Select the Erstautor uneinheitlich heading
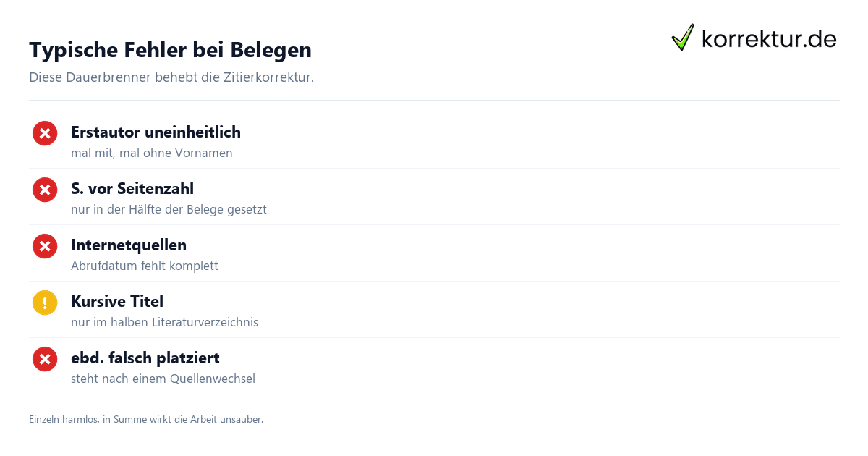 point(156,132)
